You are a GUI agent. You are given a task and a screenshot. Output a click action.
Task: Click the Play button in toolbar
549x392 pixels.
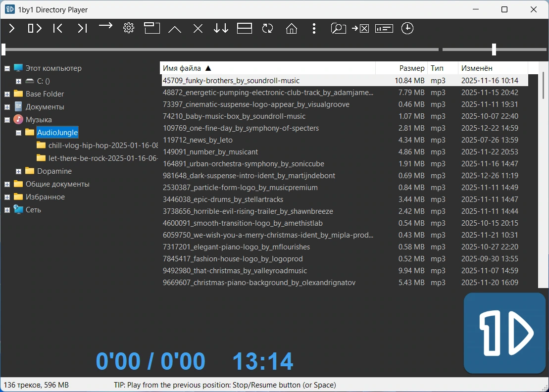(12, 28)
